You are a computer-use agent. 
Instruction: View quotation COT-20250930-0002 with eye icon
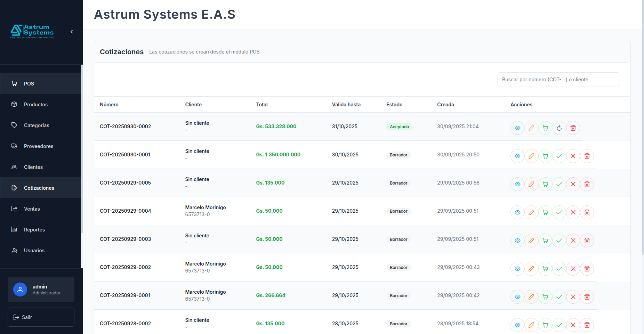517,128
